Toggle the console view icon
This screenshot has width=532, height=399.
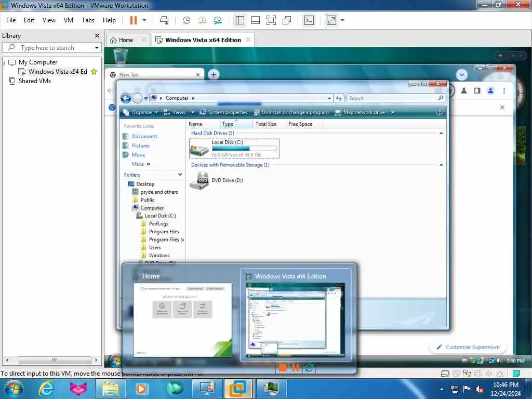[309, 20]
